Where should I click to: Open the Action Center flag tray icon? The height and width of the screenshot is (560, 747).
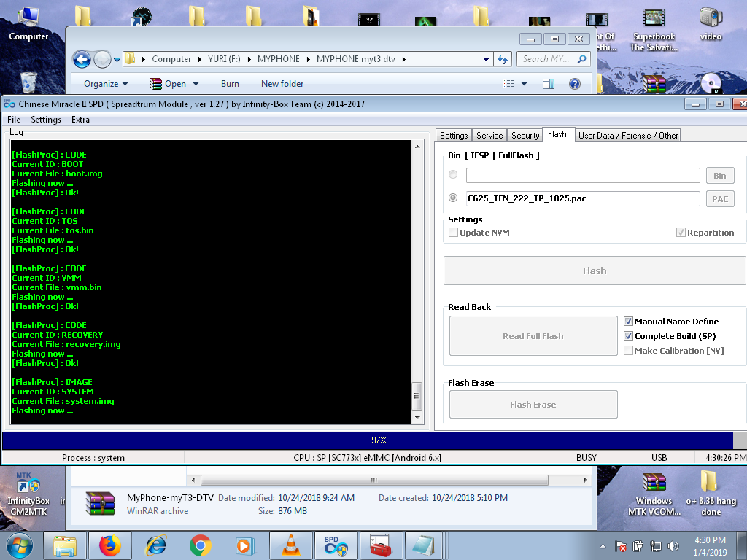620,545
